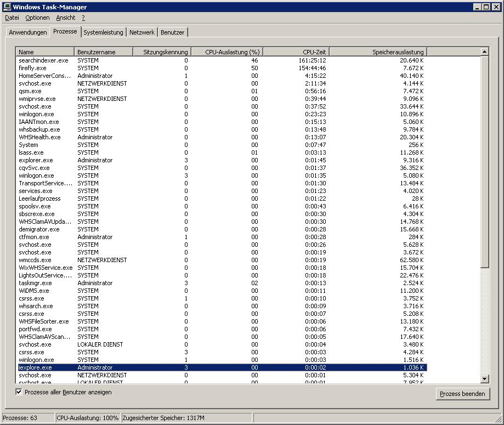504x425 pixels.
Task: Open the Datei menu
Action: pos(12,18)
